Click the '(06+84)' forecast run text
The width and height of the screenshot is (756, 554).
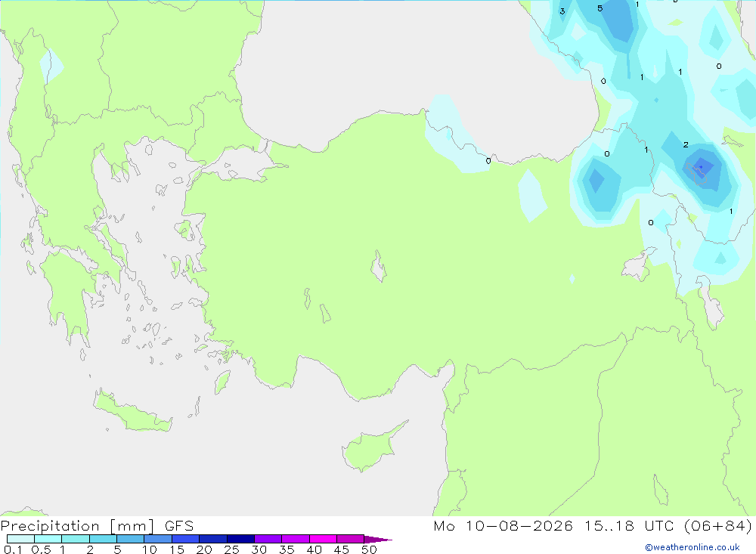718,526
